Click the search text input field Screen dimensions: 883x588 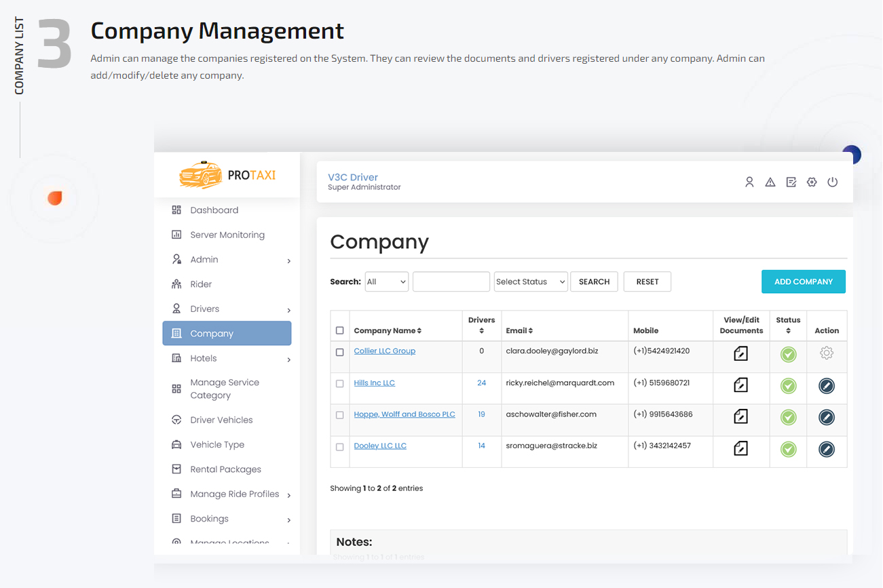coord(451,281)
